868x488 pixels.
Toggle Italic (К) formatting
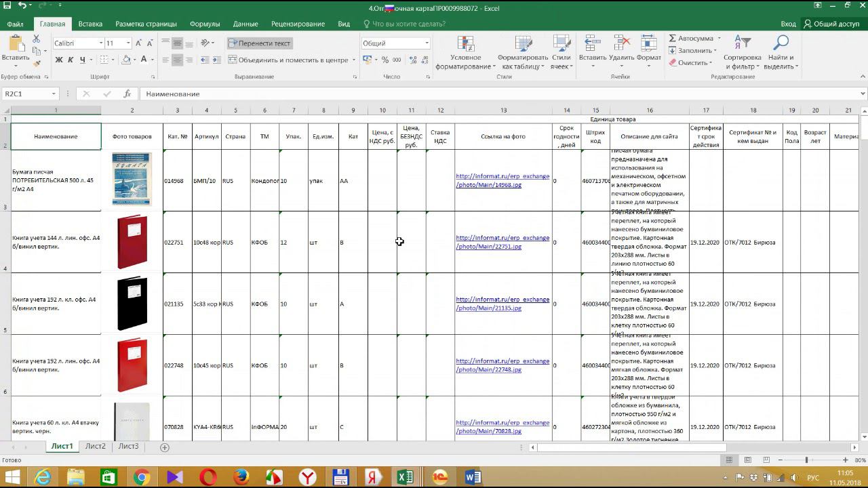[x=71, y=60]
